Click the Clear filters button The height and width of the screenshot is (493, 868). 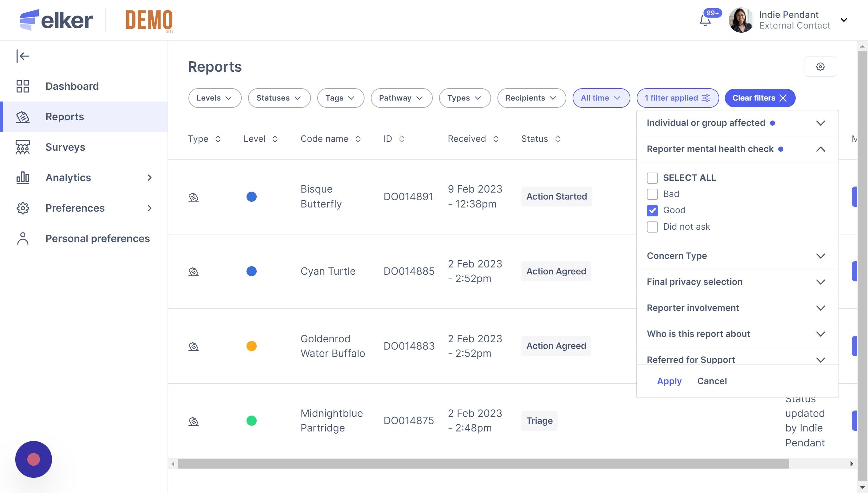(760, 98)
